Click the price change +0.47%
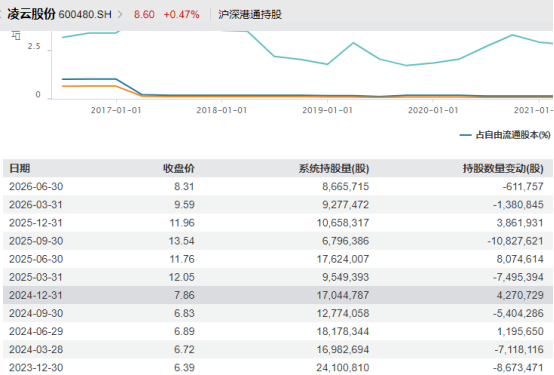 pos(182,14)
